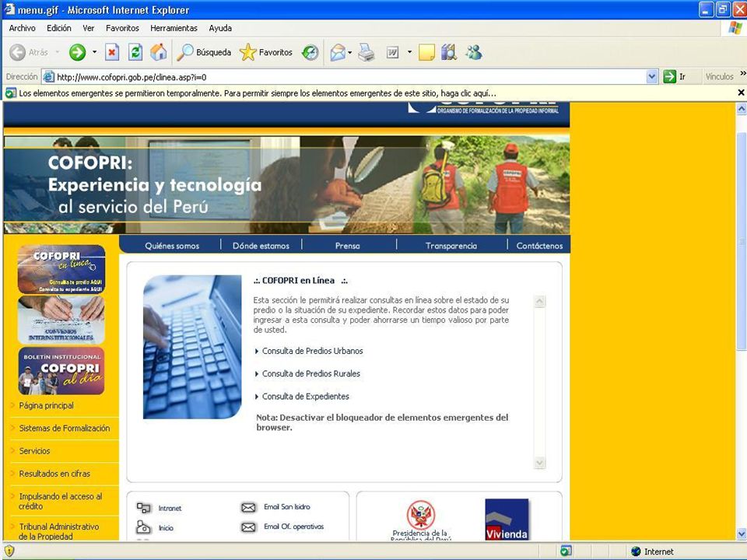Open Tribunal Administrativo de la Propiedad link
747x560 pixels.
point(59,531)
